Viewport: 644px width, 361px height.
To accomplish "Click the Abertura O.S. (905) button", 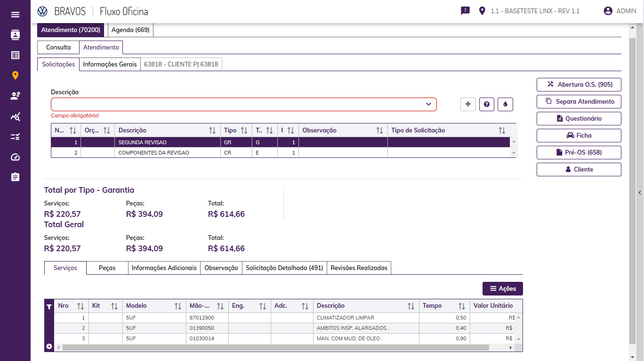I will point(579,84).
